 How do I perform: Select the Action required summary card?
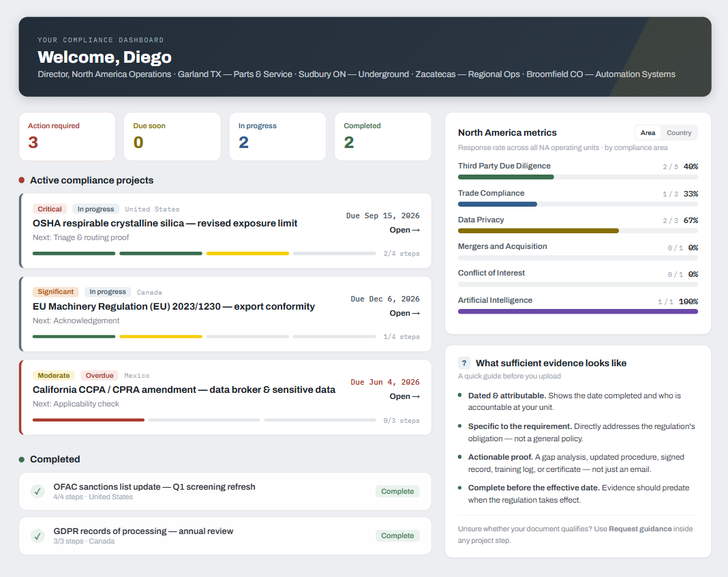[67, 136]
